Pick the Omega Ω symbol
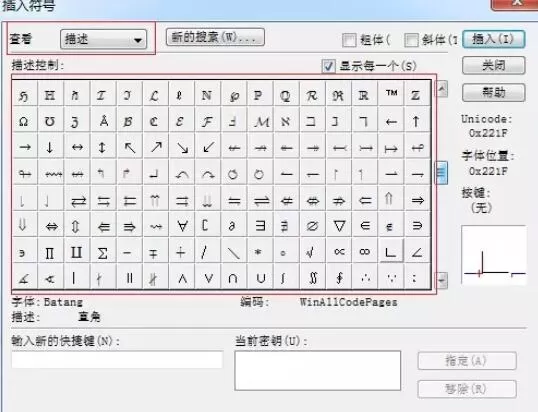 24,121
